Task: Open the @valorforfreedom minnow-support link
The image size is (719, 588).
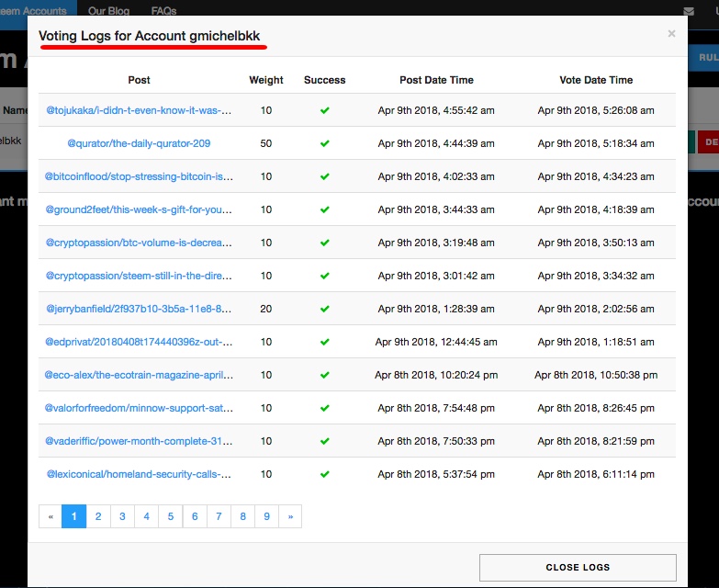Action: pos(139,408)
